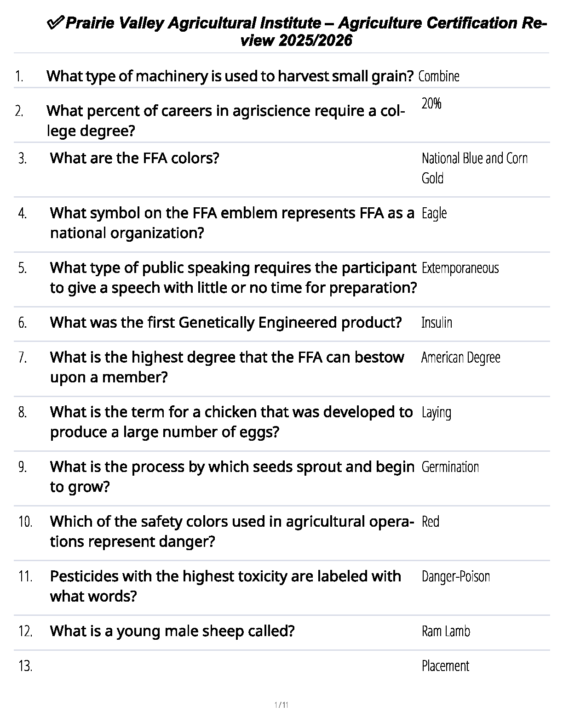Select the answer 'Combine'
Viewport: 563px width, 728px height.
point(439,76)
